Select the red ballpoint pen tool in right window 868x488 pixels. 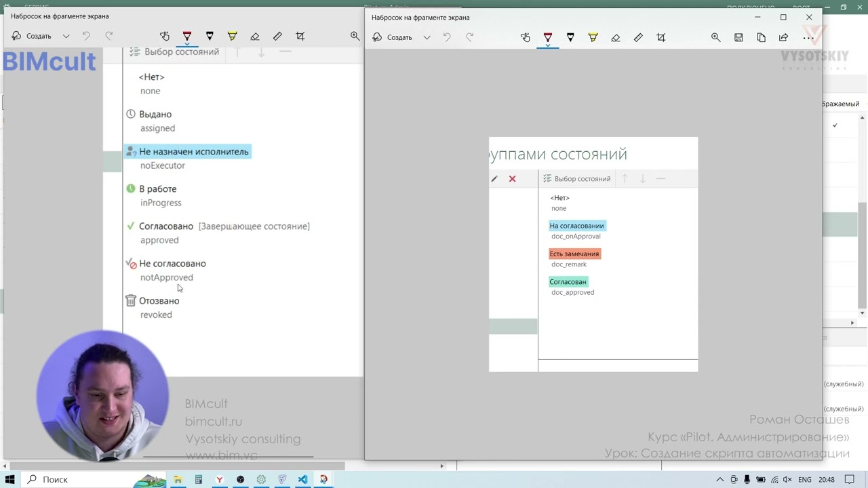tap(548, 37)
